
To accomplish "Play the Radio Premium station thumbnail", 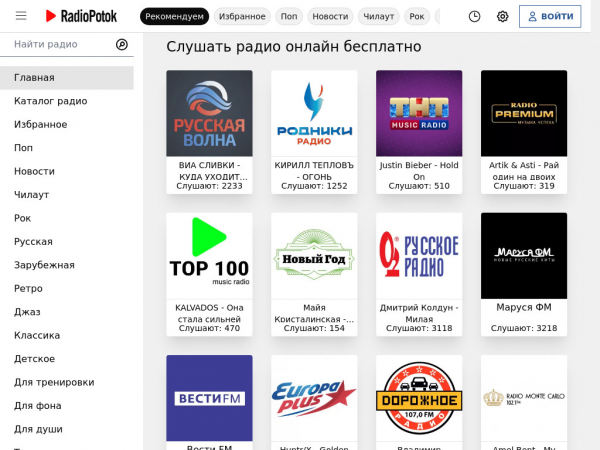I will point(524,113).
